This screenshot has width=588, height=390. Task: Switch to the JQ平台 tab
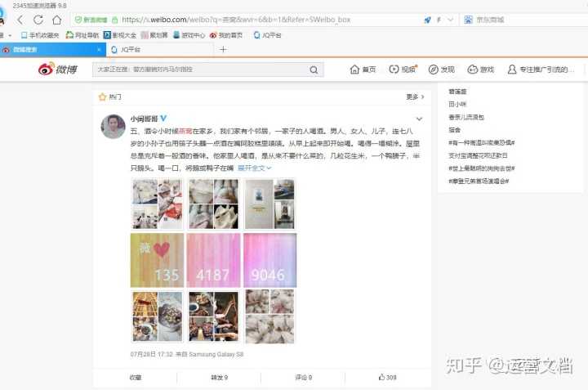point(160,50)
